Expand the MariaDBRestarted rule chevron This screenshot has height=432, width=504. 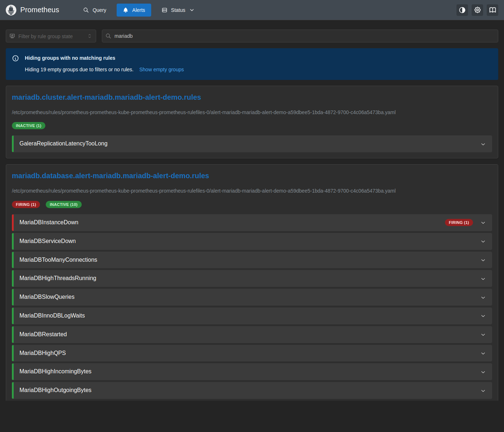pos(483,335)
